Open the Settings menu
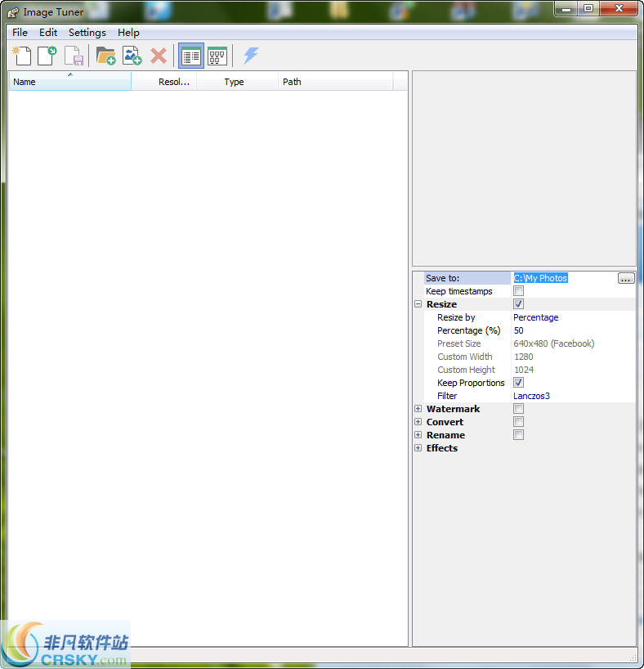This screenshot has width=644, height=669. tap(87, 33)
